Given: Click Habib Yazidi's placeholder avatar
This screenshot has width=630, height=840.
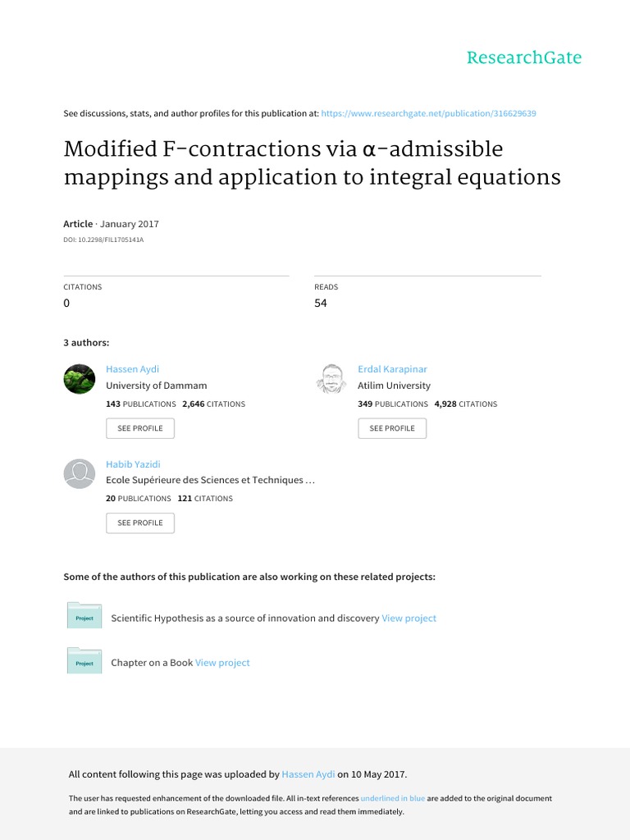Looking at the screenshot, I should tap(79, 473).
